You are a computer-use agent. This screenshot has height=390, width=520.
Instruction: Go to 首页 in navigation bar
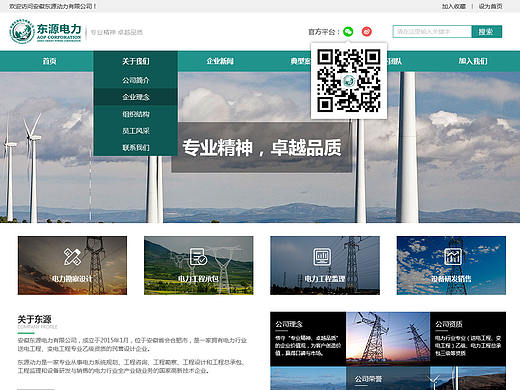point(49,61)
